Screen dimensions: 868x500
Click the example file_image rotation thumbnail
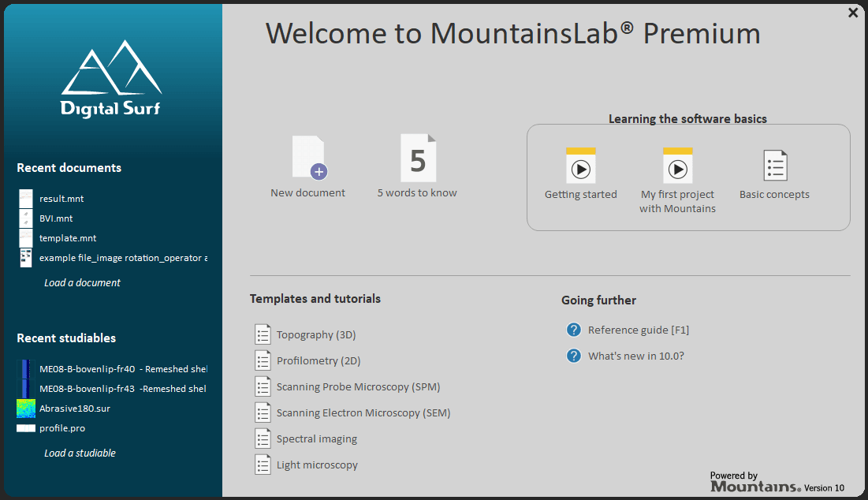(25, 258)
